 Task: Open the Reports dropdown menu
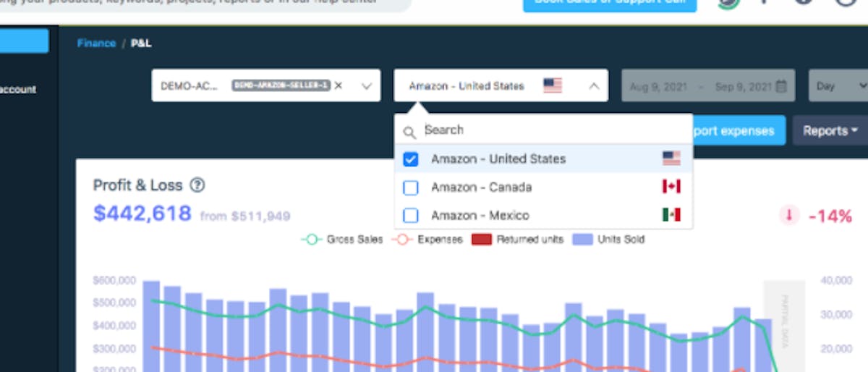point(830,131)
